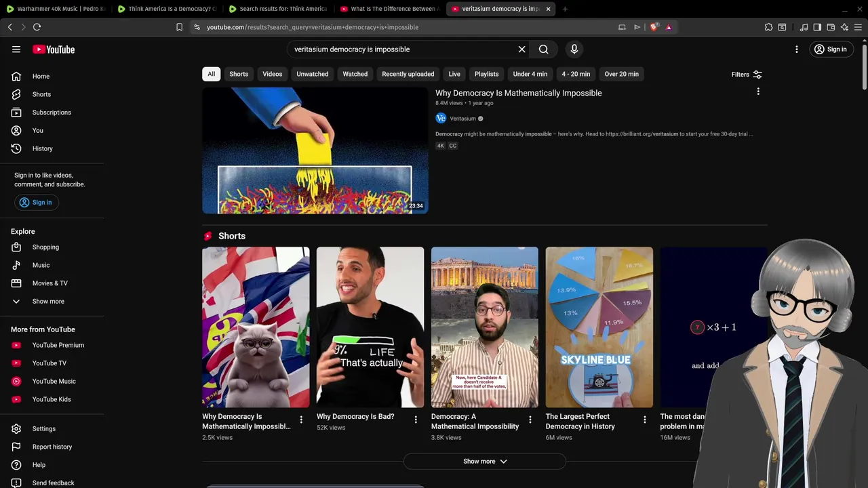Screen dimensions: 868x488
Task: Open the Extensions puzzle icon
Action: click(x=768, y=27)
